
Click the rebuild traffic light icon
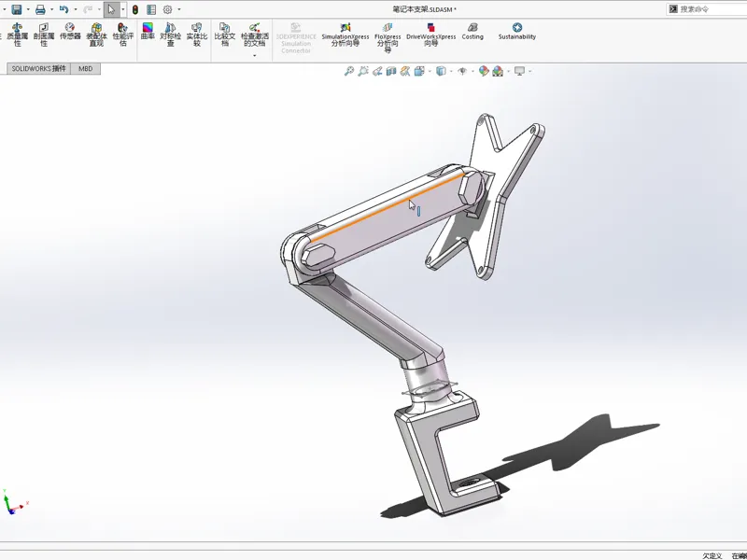pyautogui.click(x=135, y=9)
